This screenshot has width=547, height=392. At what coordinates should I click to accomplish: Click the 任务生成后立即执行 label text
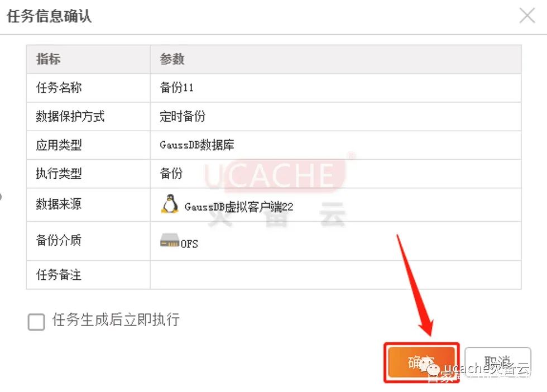pos(116,320)
